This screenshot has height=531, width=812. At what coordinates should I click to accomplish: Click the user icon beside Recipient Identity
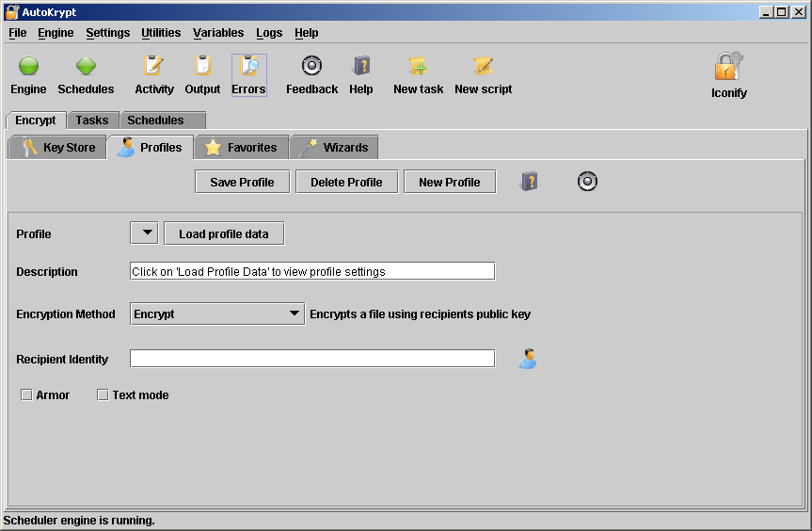click(528, 359)
